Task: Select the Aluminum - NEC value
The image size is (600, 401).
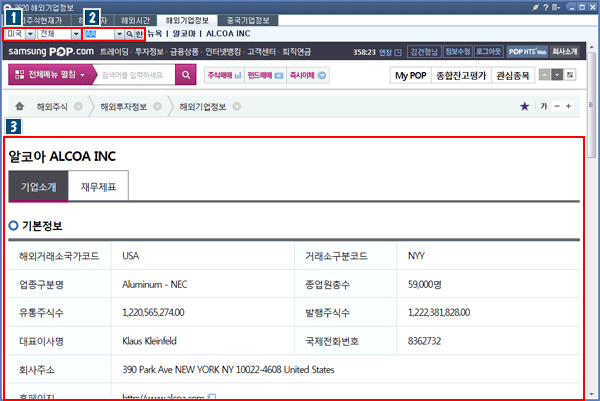Action: coord(155,284)
